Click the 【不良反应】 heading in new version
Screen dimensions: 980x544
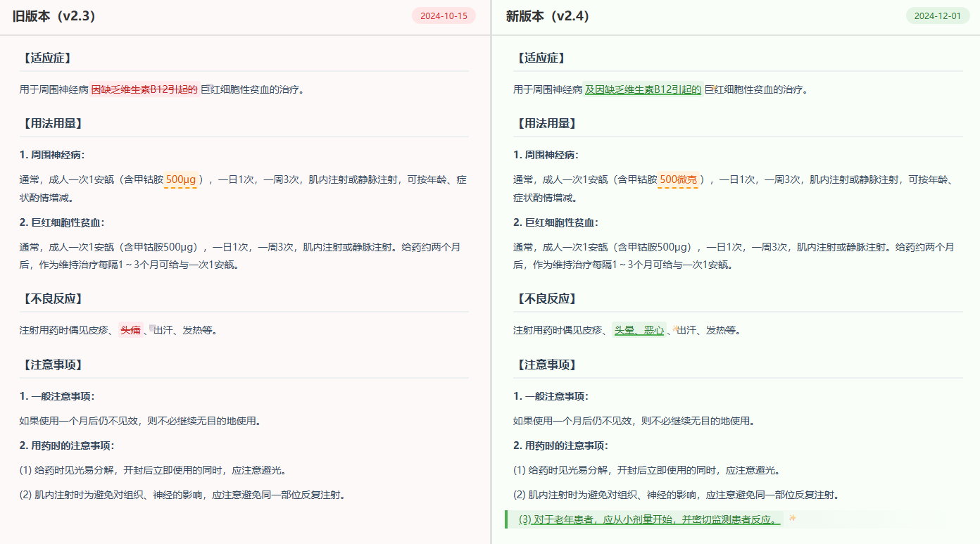point(547,298)
